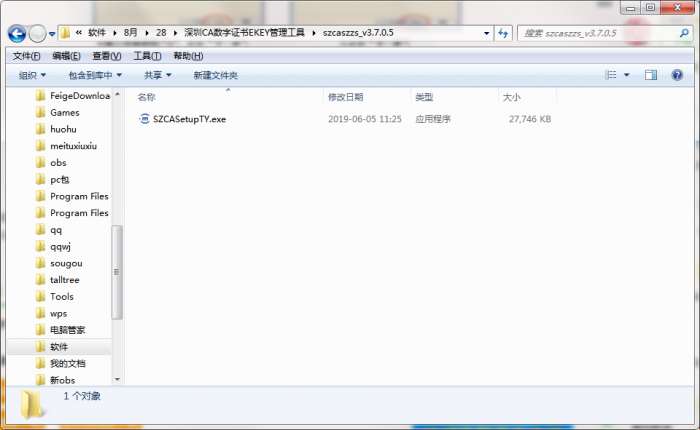Screen dimensions: 700x430
Task: Open the 查看(V) menu
Action: coord(107,56)
